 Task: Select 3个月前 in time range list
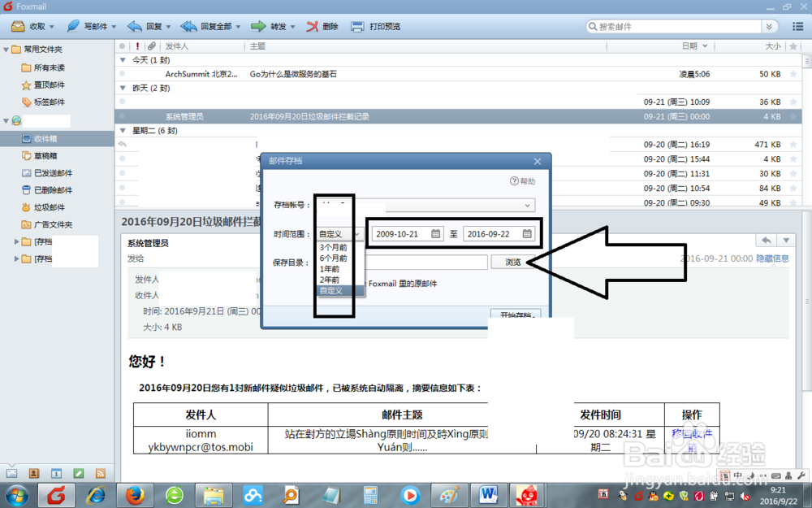pos(340,247)
